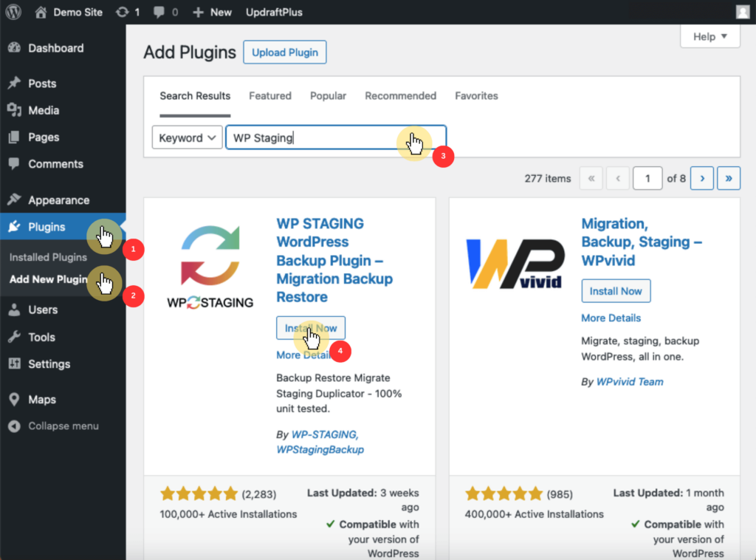The height and width of the screenshot is (560, 756).
Task: Click the WordPress logo in admin bar
Action: tap(13, 12)
